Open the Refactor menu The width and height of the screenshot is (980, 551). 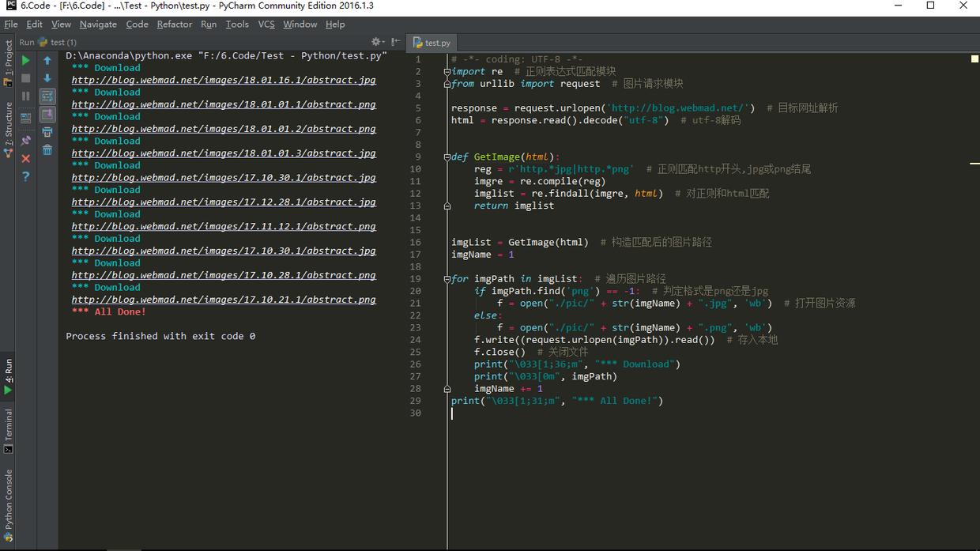[174, 25]
